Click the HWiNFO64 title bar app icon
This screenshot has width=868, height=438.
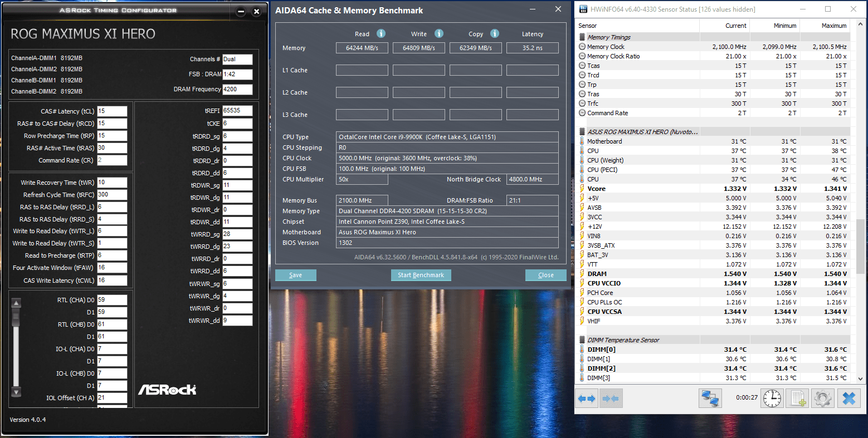(x=583, y=9)
